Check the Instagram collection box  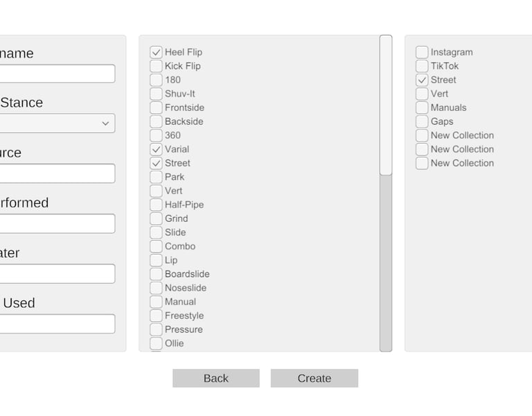[x=422, y=52]
